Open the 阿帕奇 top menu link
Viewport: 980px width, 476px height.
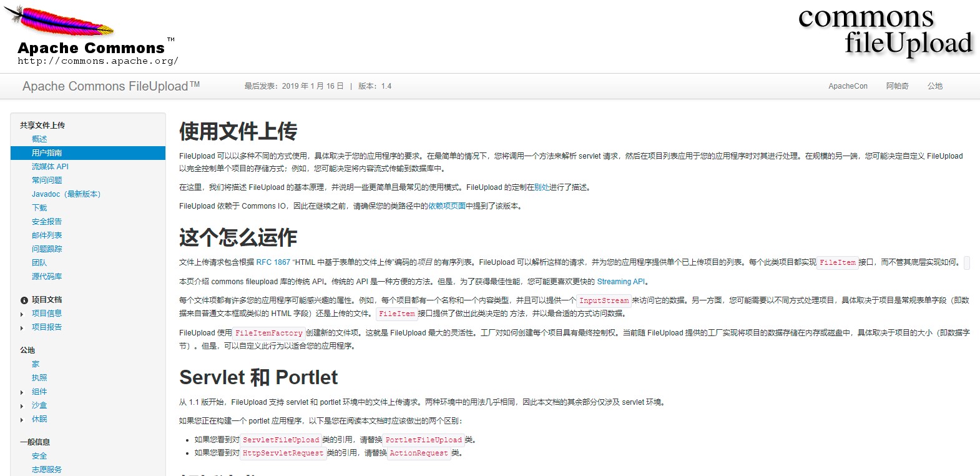coord(897,86)
